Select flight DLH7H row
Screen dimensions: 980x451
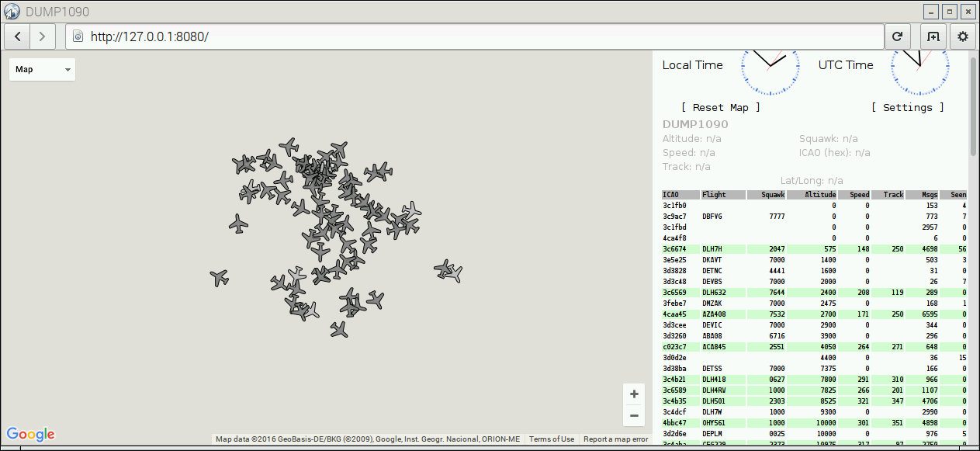coord(814,249)
